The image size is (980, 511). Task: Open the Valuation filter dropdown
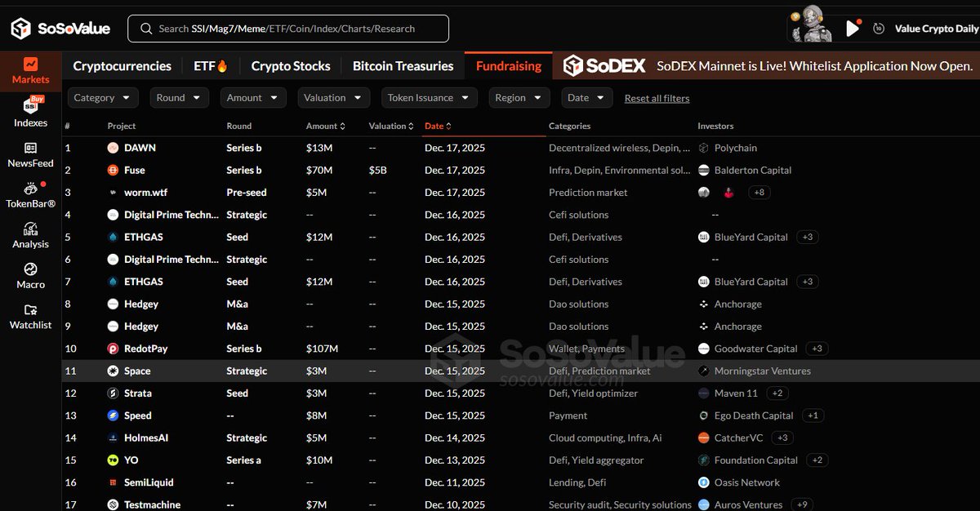[x=333, y=98]
